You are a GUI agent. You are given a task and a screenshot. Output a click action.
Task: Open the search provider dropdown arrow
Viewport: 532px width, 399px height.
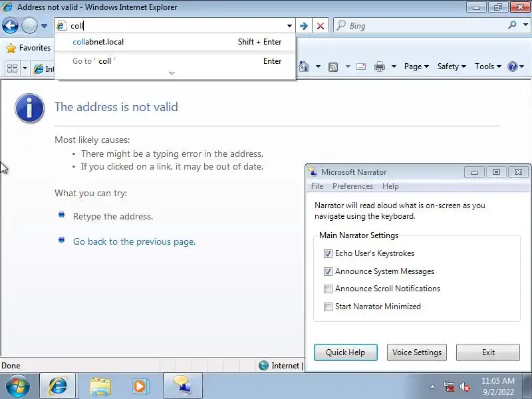click(525, 25)
